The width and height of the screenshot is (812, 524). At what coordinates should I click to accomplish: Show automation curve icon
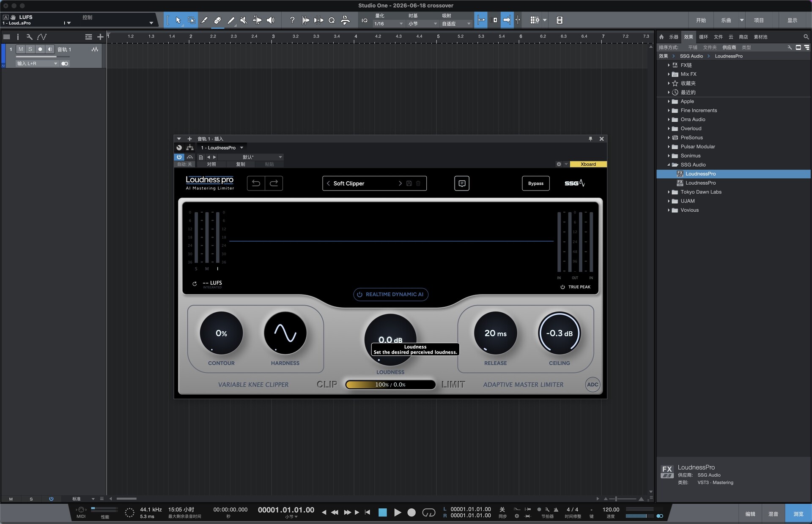[41, 37]
